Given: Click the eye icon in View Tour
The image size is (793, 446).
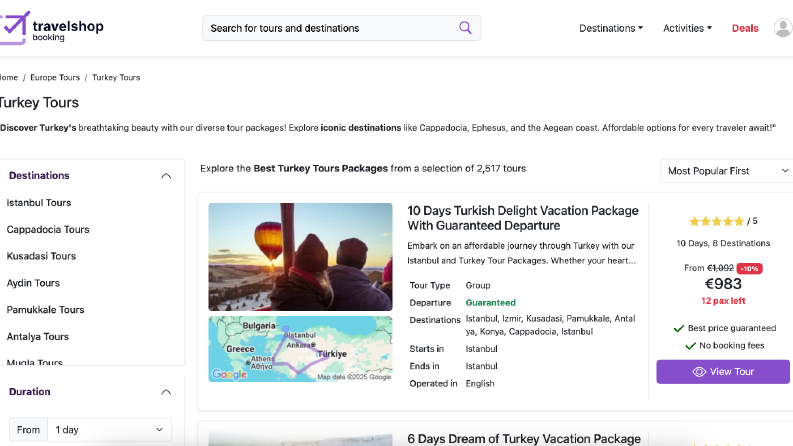Looking at the screenshot, I should 699,372.
